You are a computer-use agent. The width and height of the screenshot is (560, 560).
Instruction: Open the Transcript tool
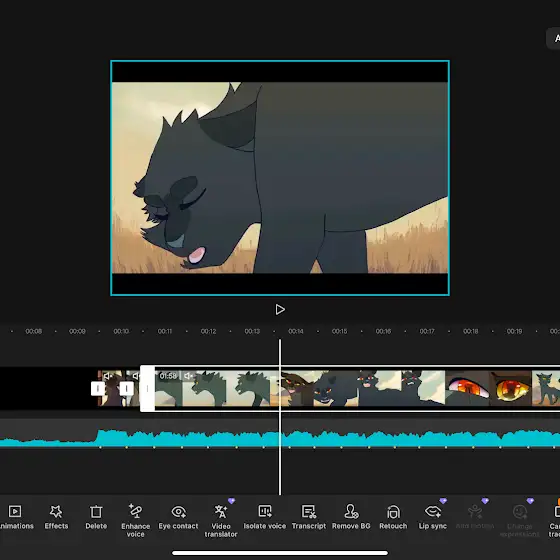click(309, 516)
